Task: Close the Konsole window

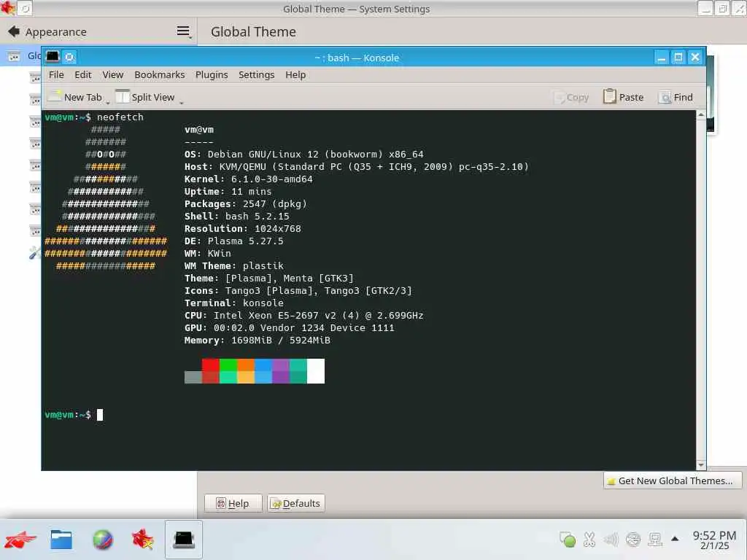Action: (695, 58)
